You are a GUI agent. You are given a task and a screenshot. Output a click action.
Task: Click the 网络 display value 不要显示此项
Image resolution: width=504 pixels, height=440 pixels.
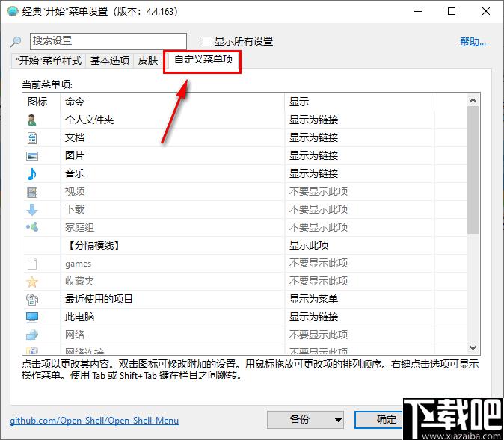319,335
